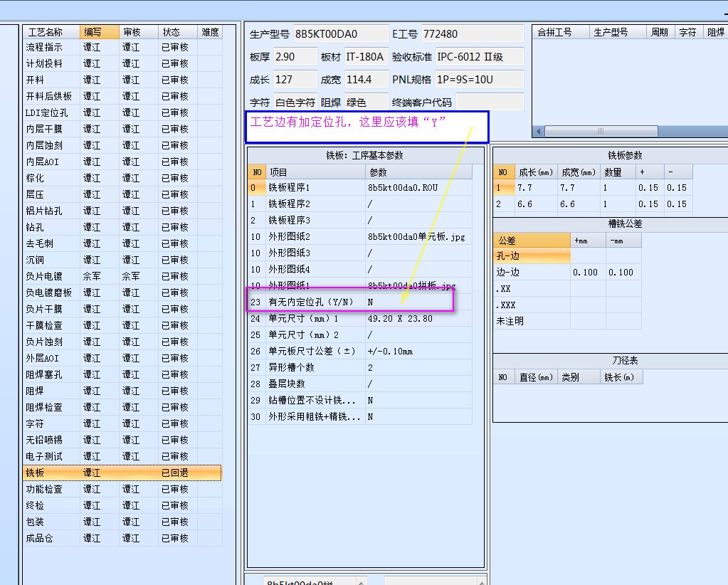Click the 验收标准 field IPC-6012 II级
Screen dimensions: 728x585
[x=479, y=57]
